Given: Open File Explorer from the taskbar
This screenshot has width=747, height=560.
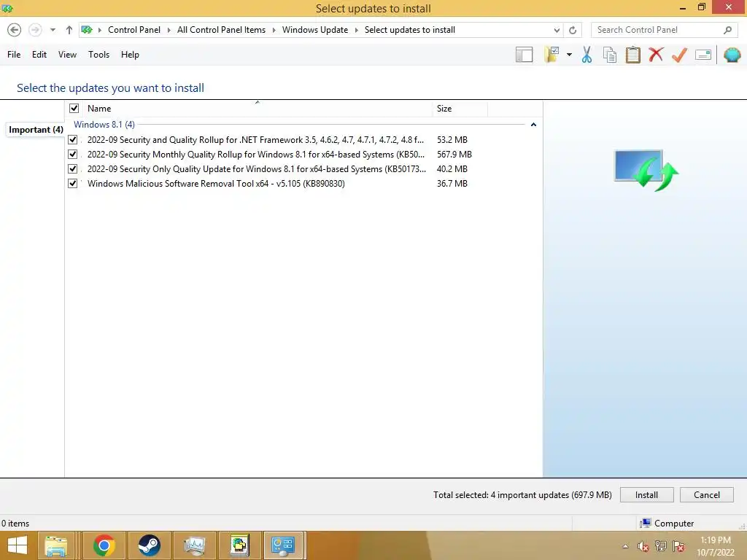Looking at the screenshot, I should pos(55,545).
